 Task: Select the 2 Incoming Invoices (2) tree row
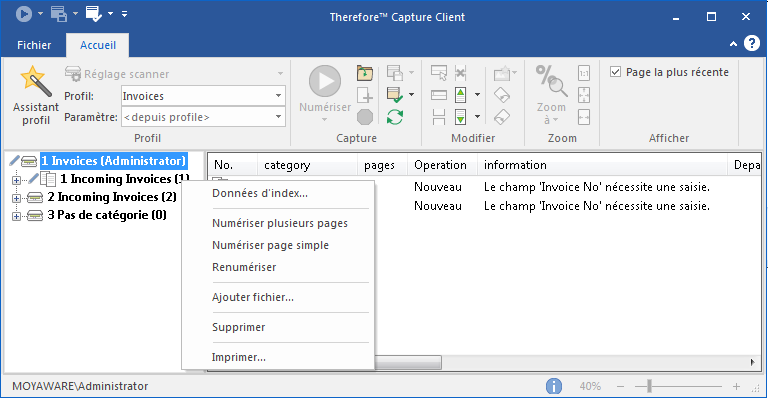pos(112,197)
